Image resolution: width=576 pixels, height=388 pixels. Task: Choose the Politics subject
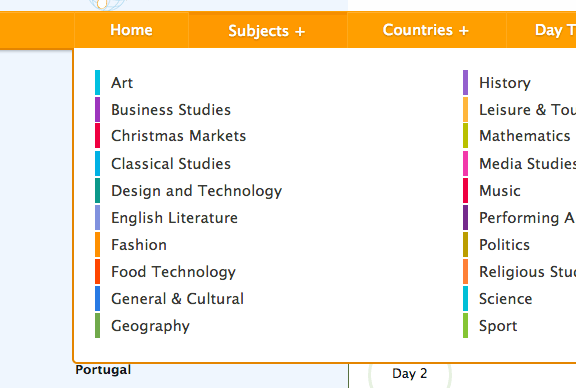[x=504, y=245]
